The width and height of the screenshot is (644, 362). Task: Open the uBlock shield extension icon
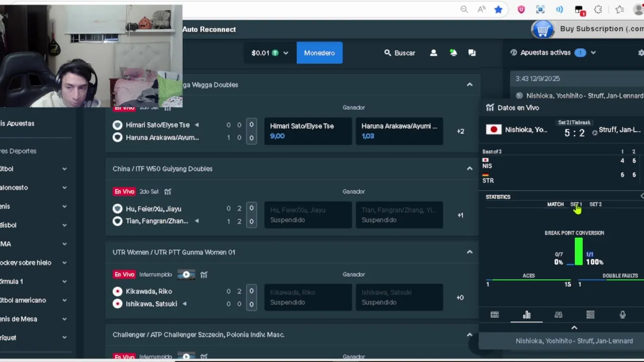click(521, 10)
